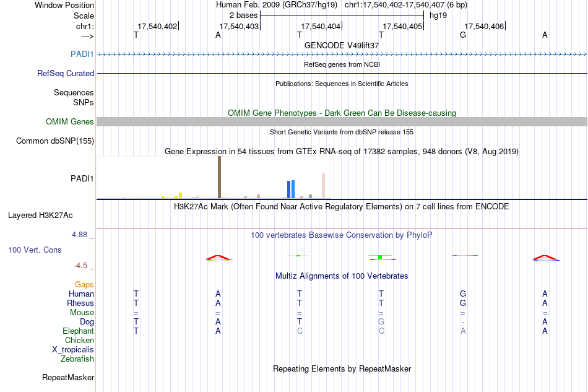Click the rightmost red PhyloP peak
588x392 pixels.
546,258
